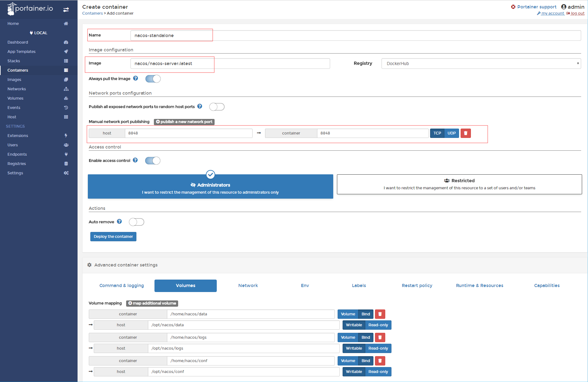This screenshot has height=382, width=588.
Task: Open the my account link
Action: coord(550,13)
